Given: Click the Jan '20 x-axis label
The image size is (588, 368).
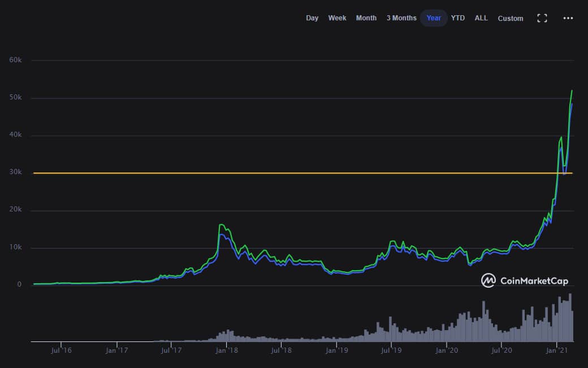Looking at the screenshot, I should click(x=447, y=350).
